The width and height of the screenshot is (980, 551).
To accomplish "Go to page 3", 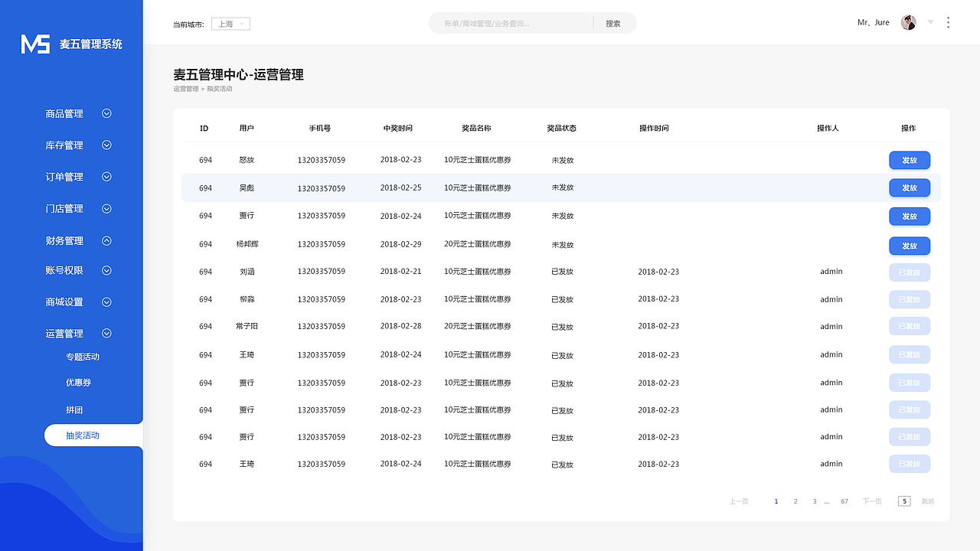I will coord(815,501).
